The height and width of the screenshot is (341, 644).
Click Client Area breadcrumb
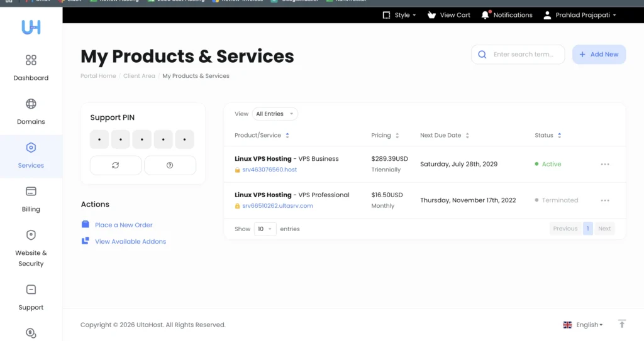click(139, 76)
